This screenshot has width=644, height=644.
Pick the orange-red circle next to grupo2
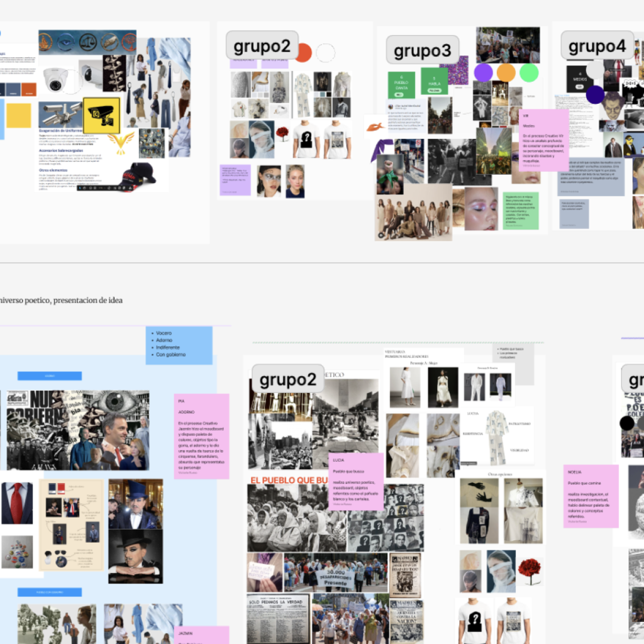click(x=304, y=53)
